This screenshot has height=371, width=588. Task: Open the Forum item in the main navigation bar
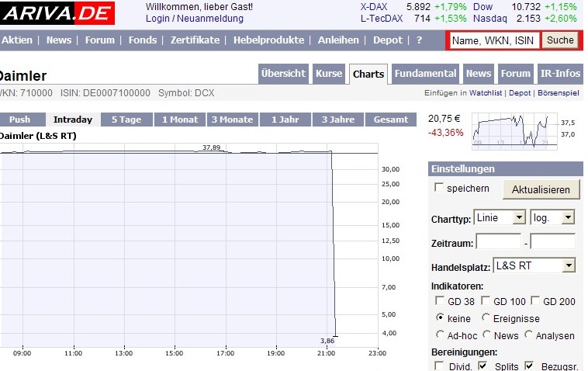pyautogui.click(x=100, y=40)
